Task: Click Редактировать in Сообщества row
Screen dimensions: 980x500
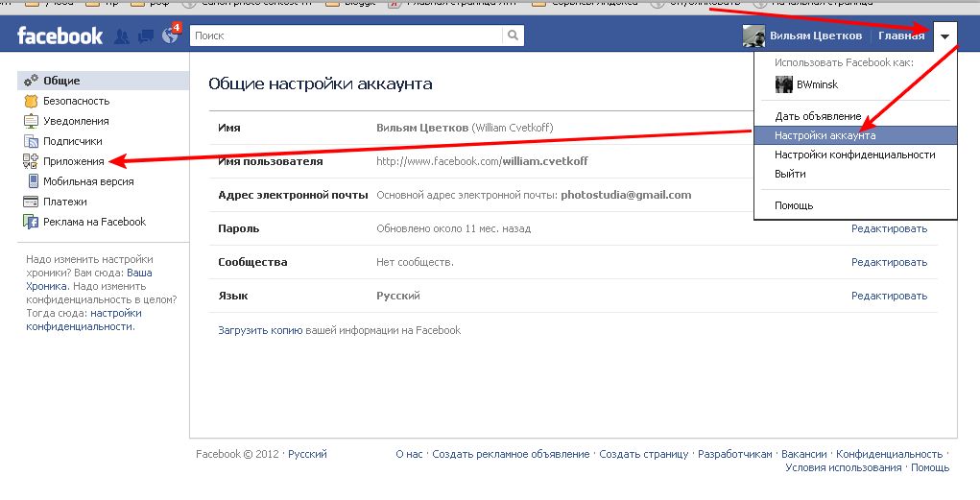Action: click(889, 263)
